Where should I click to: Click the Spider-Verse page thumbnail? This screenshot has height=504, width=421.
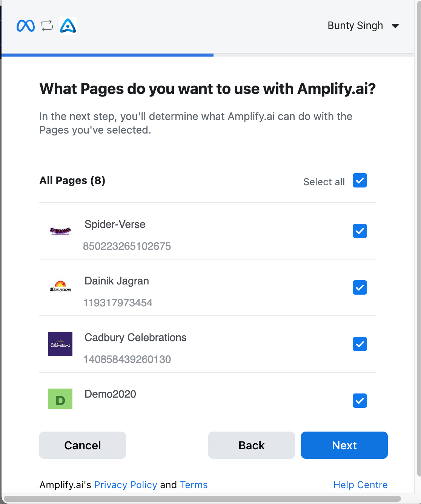pyautogui.click(x=60, y=231)
